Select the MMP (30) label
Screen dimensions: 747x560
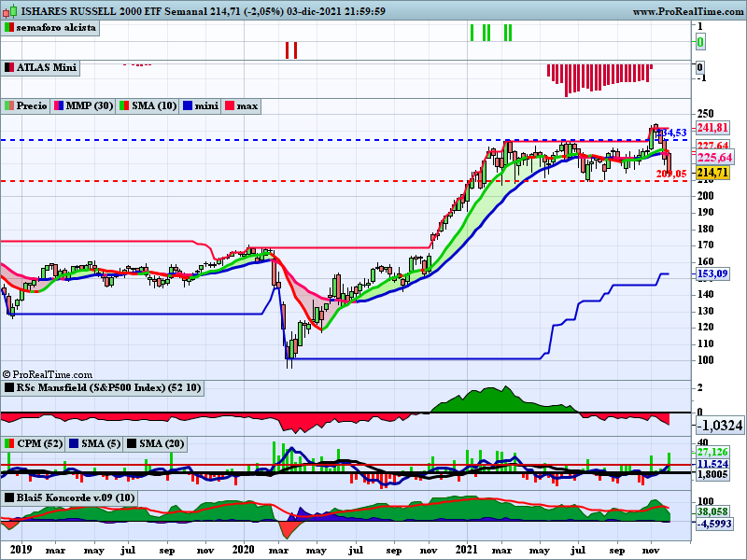tap(90, 105)
